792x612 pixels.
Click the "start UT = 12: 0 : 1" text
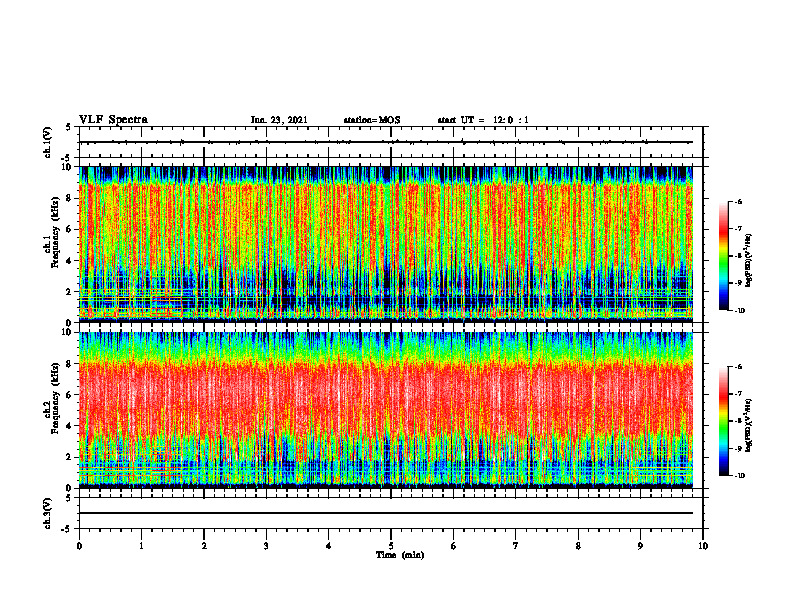(483, 120)
